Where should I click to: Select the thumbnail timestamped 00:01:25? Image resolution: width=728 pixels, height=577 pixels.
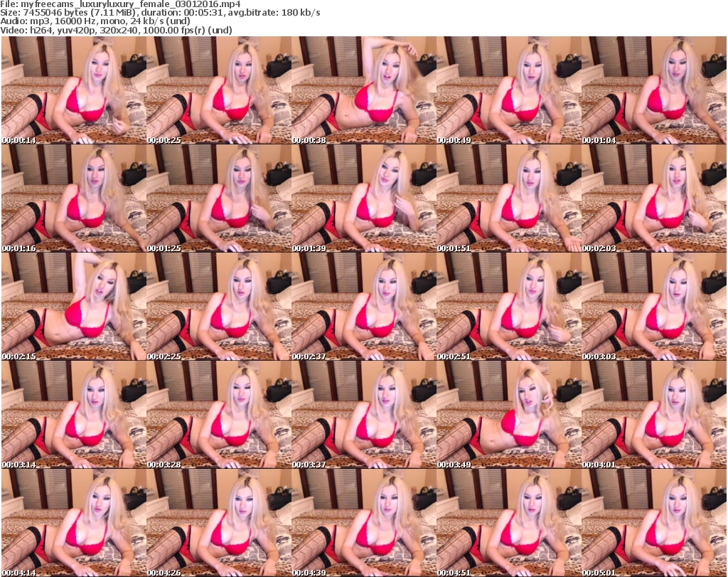pos(219,198)
